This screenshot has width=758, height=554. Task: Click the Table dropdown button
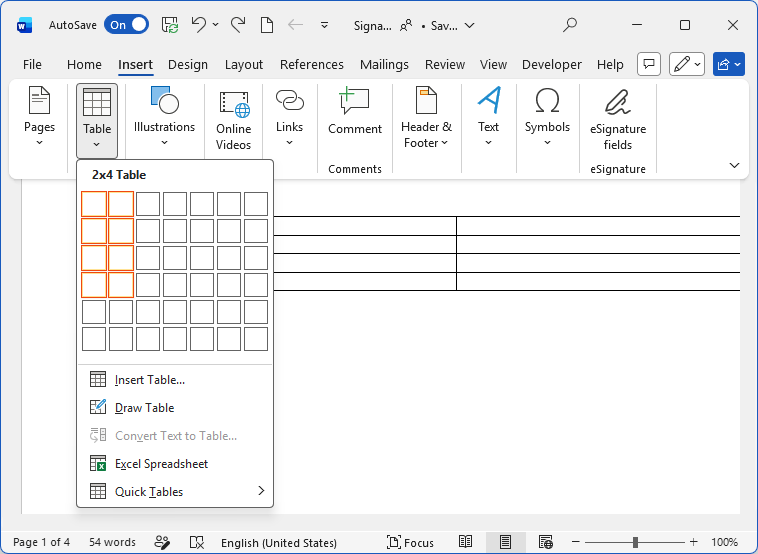(x=97, y=120)
